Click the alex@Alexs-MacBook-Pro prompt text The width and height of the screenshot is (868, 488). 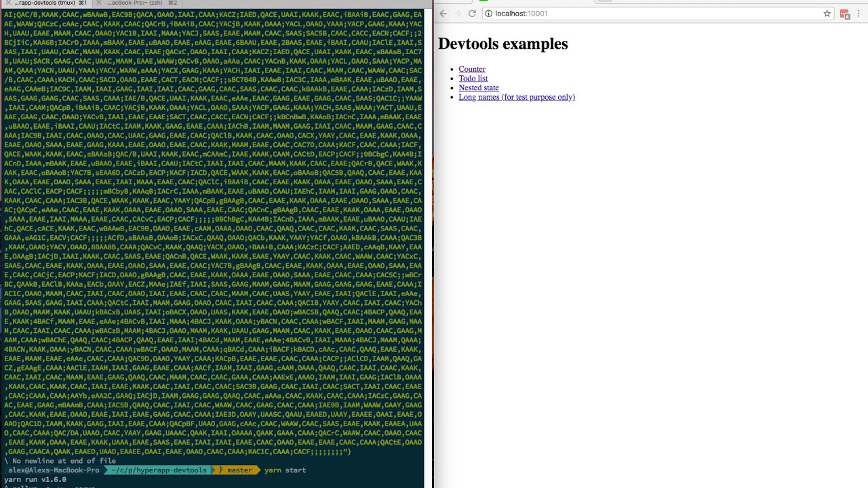coord(54,470)
